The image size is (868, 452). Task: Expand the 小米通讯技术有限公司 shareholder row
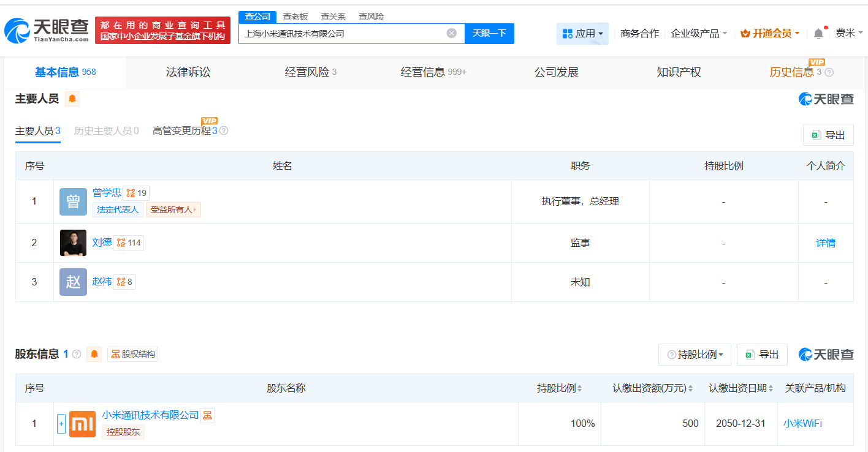[x=61, y=423]
